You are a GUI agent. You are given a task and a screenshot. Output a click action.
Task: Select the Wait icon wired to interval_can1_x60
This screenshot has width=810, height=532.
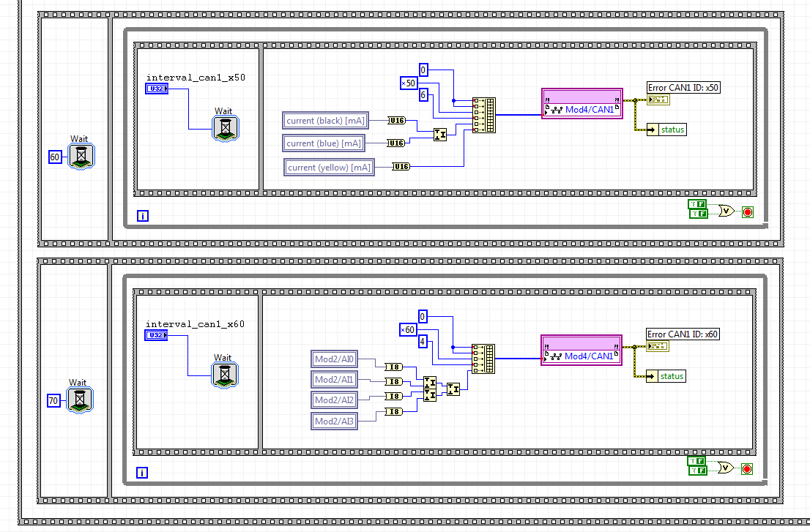[225, 375]
